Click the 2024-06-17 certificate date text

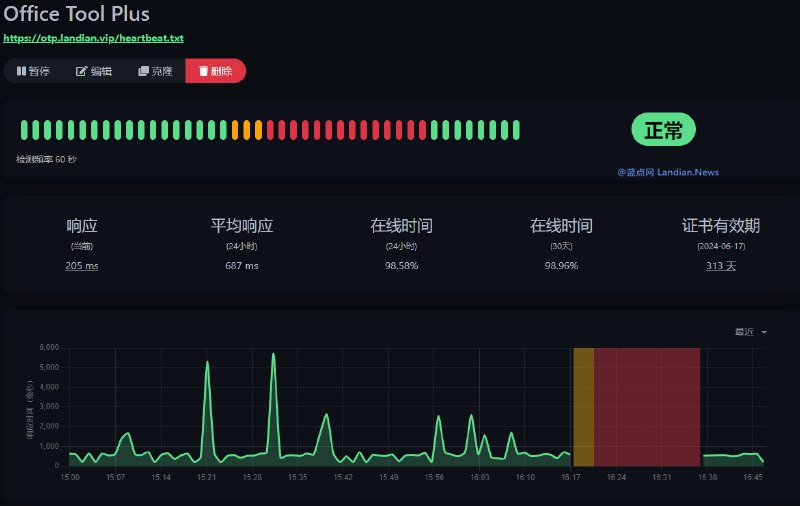pyautogui.click(x=721, y=246)
